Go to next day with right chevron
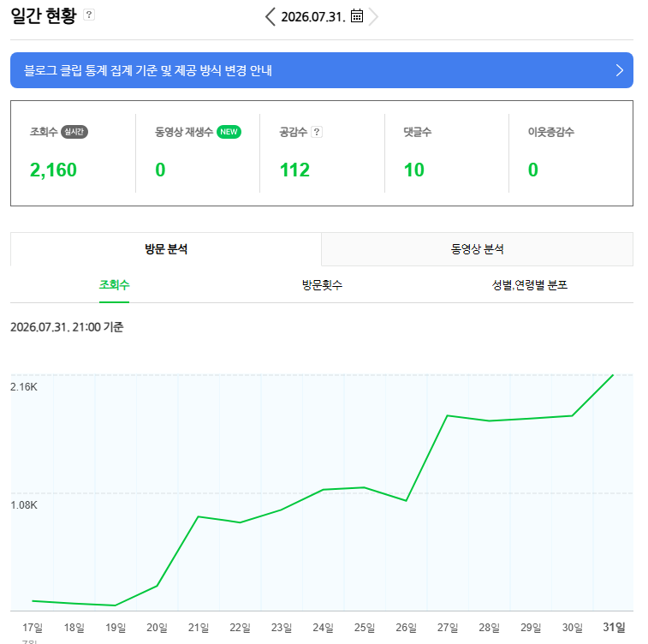 tap(373, 17)
